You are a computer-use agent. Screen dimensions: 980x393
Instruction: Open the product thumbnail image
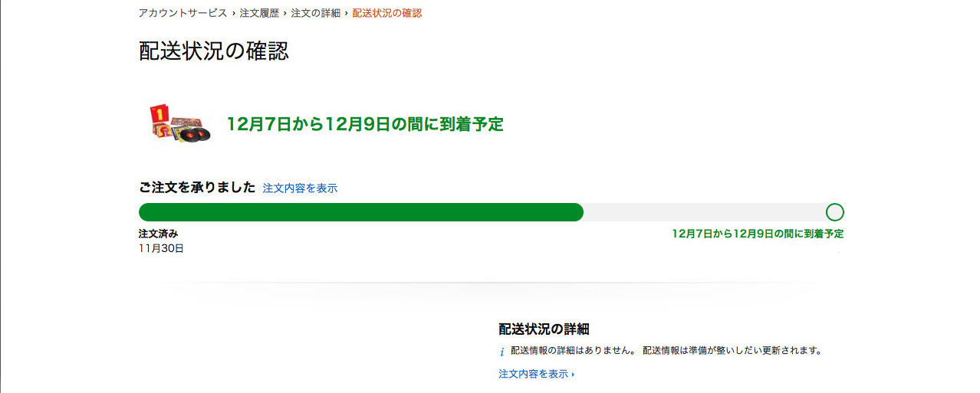[x=179, y=124]
